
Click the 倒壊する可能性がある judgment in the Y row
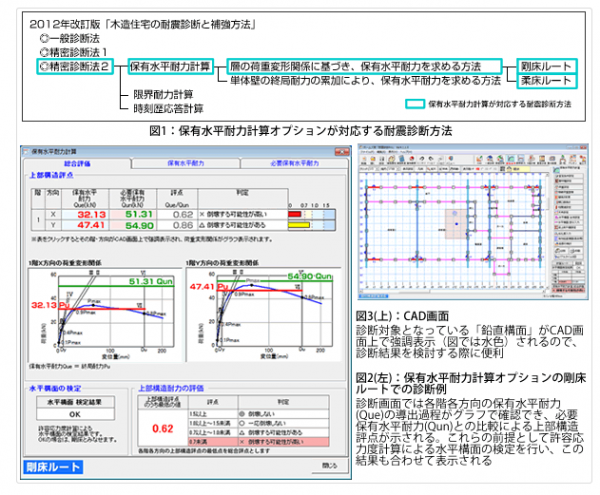coord(243,225)
